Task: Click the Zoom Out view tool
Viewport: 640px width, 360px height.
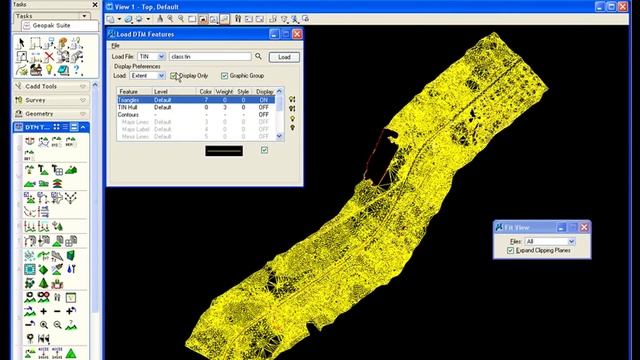Action: 181,19
